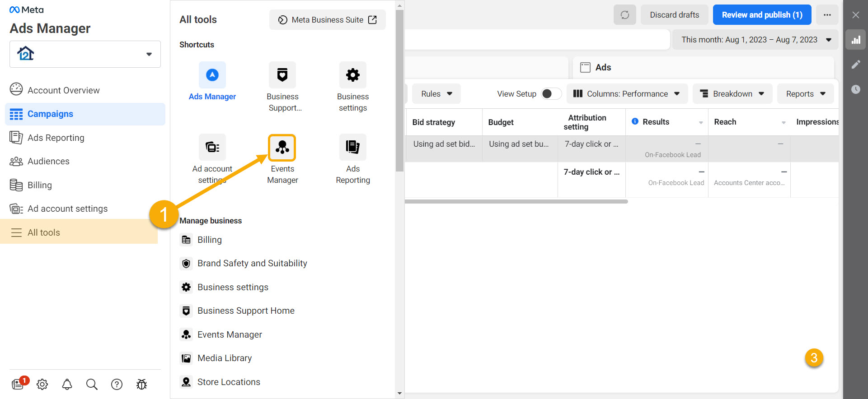Click the refresh icon button

[625, 15]
